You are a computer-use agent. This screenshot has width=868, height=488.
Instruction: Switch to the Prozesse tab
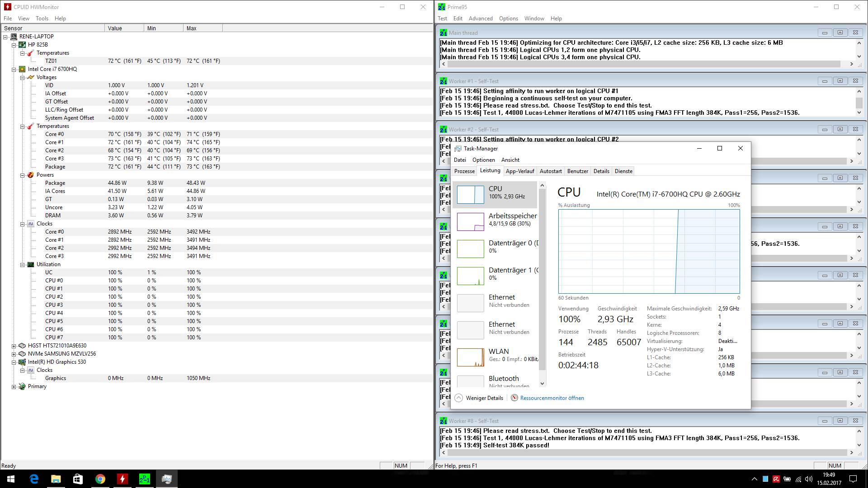[x=464, y=171]
